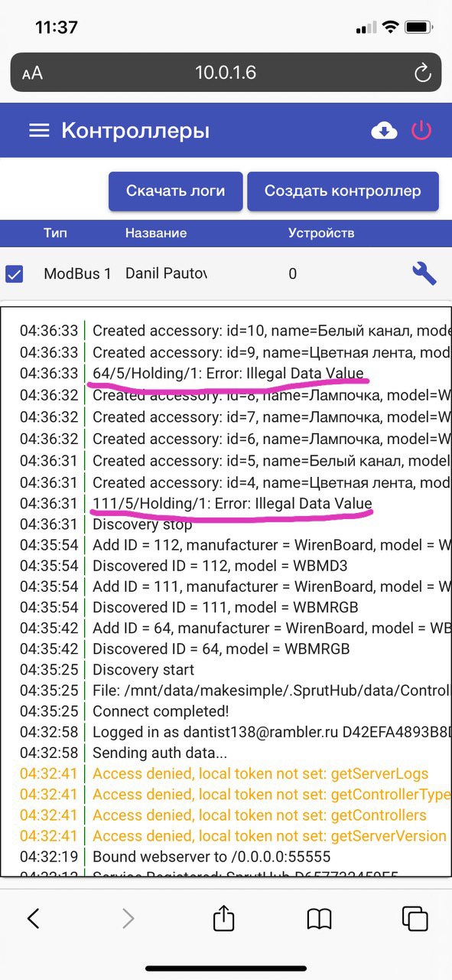Click the Создать контроллер button
This screenshot has width=452, height=980.
(343, 191)
